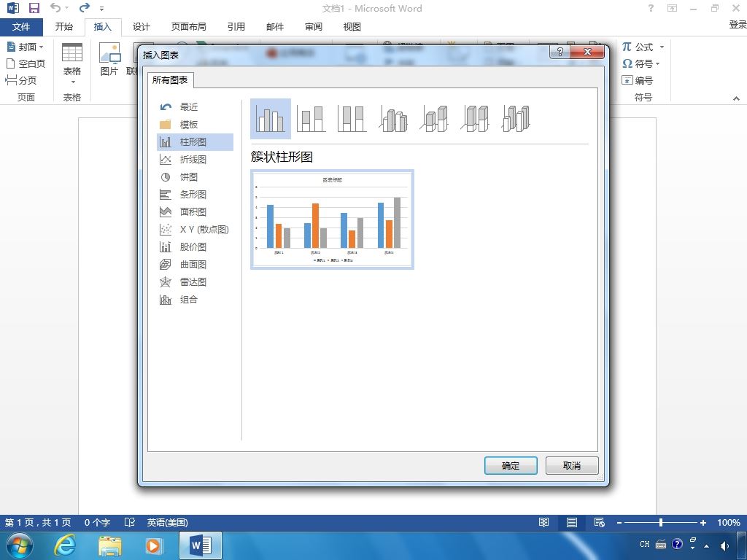Select the 3-D stacked column subtype icon

(x=435, y=119)
